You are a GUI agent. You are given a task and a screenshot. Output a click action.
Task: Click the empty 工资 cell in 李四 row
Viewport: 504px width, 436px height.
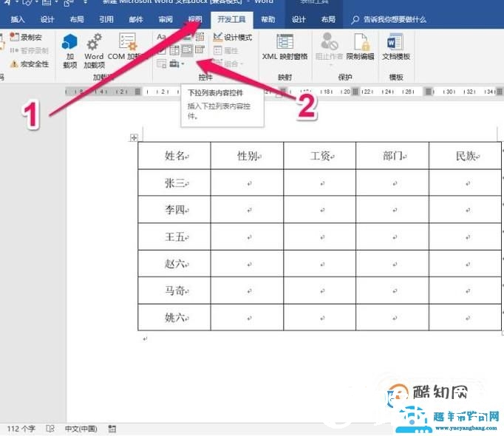click(x=320, y=210)
